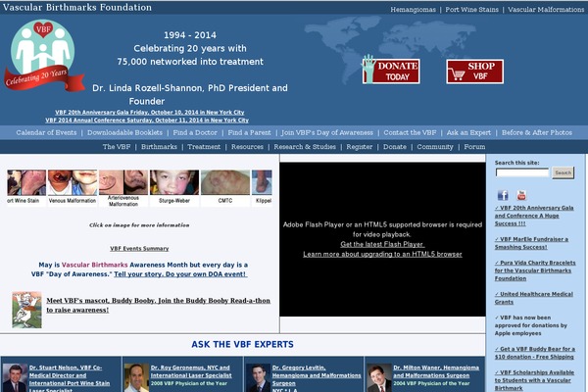
Task: Open the Sturge-Weber thumbnail
Action: coord(174,187)
